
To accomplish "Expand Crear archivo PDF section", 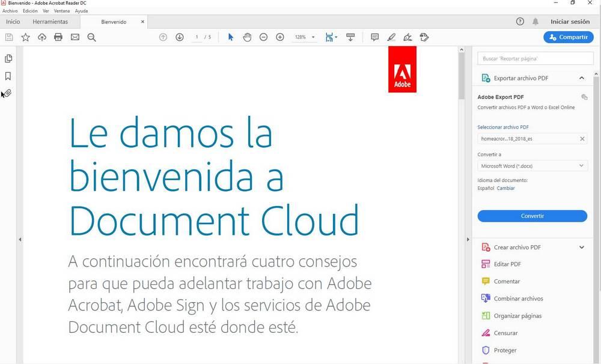I will tap(581, 247).
